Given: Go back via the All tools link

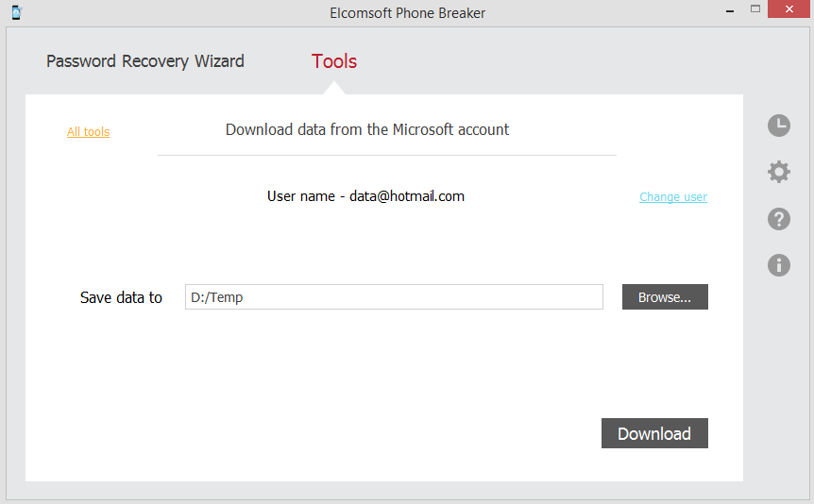Looking at the screenshot, I should pyautogui.click(x=88, y=132).
